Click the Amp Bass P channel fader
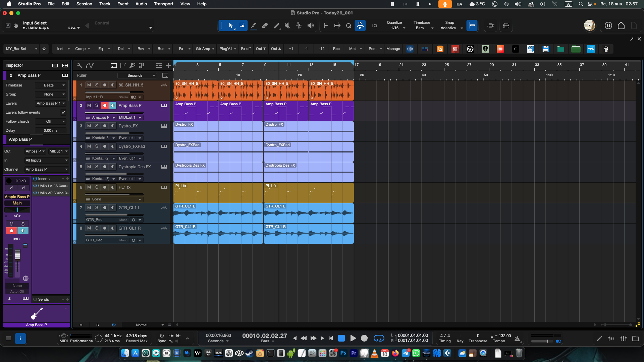 [17, 255]
